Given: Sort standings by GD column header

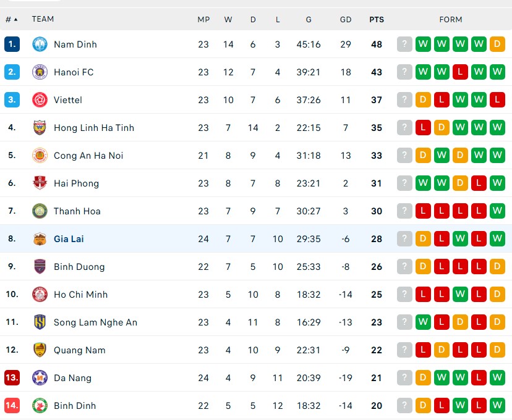Looking at the screenshot, I should tap(346, 20).
